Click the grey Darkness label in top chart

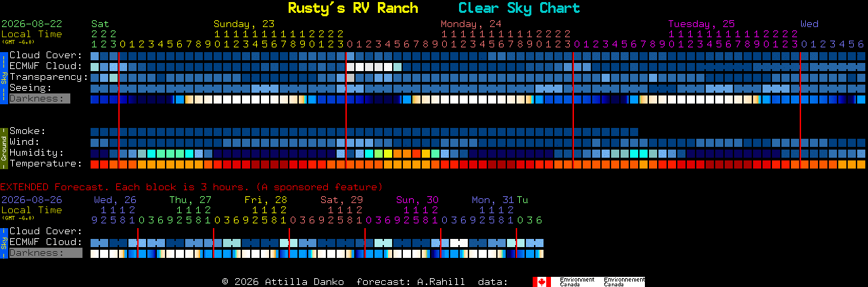(x=39, y=99)
